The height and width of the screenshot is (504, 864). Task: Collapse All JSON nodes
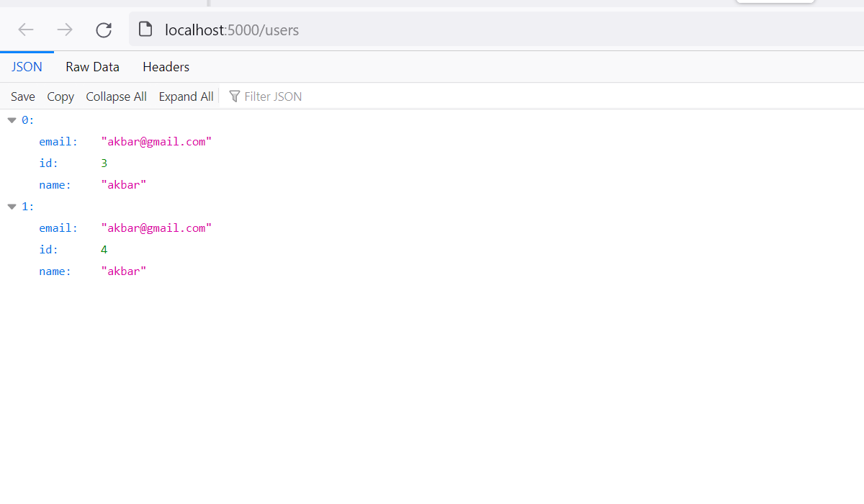pyautogui.click(x=116, y=96)
